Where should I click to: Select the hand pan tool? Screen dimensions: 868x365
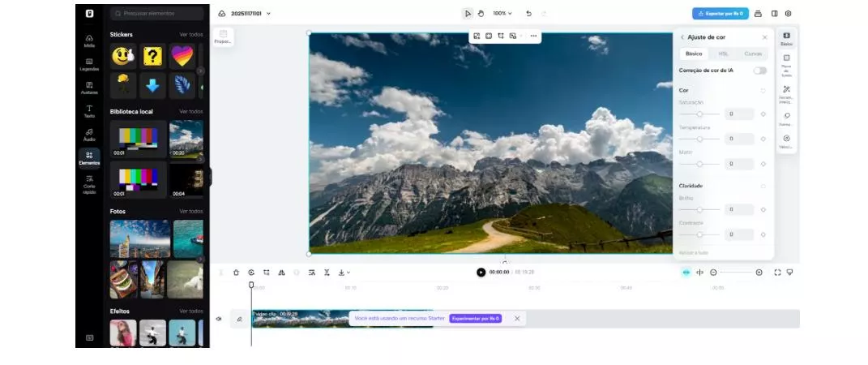point(481,14)
